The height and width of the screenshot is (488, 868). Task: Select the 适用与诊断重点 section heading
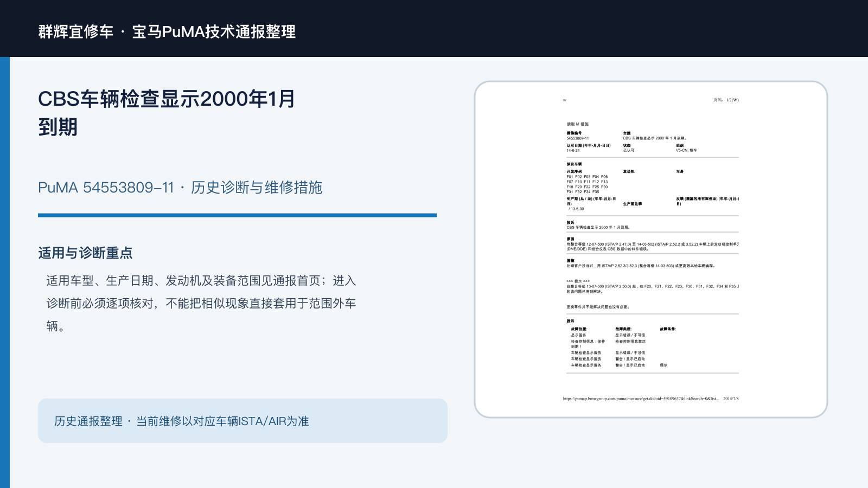tap(85, 253)
